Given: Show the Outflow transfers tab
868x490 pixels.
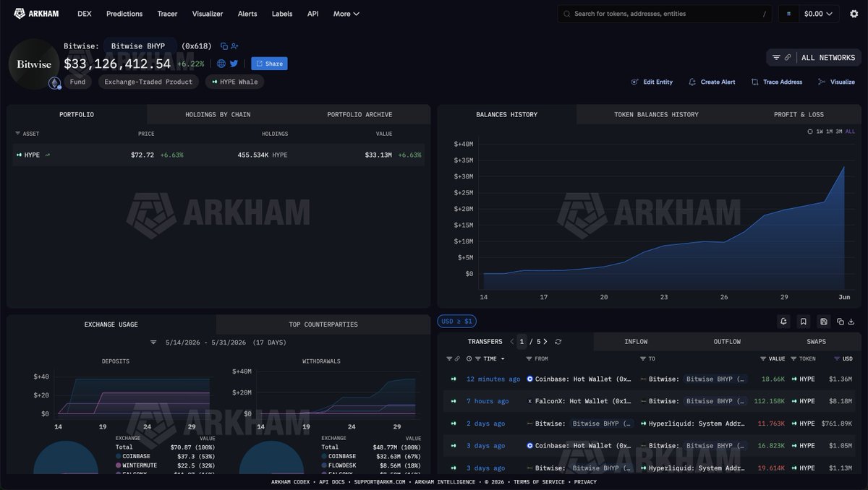Looking at the screenshot, I should pyautogui.click(x=727, y=342).
